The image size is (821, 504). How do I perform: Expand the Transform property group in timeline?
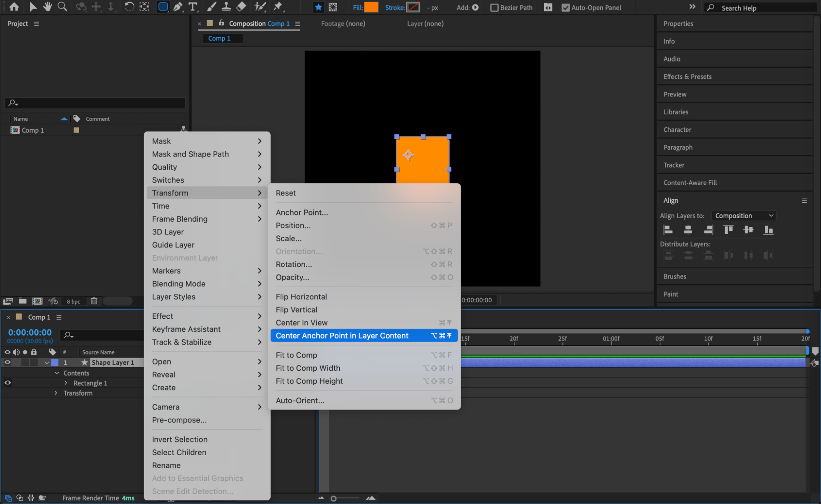click(x=56, y=393)
